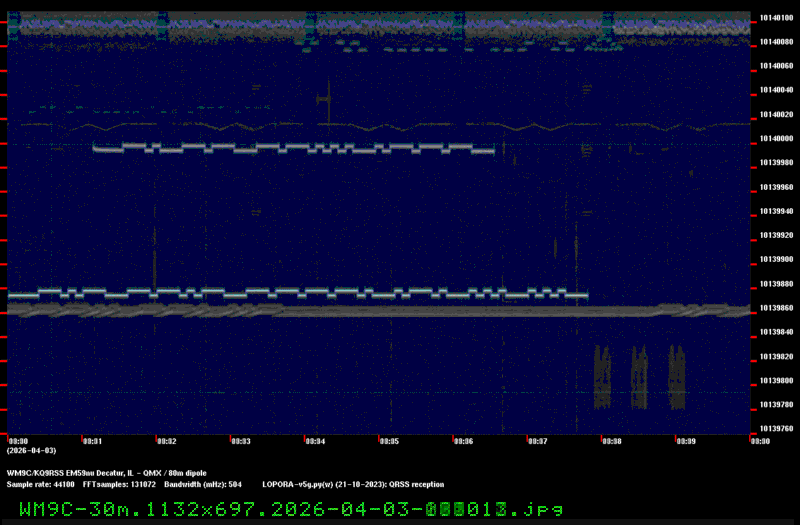
Task: Select the WM9C/KQ9RSS Decatur, IL station line
Action: [107, 473]
